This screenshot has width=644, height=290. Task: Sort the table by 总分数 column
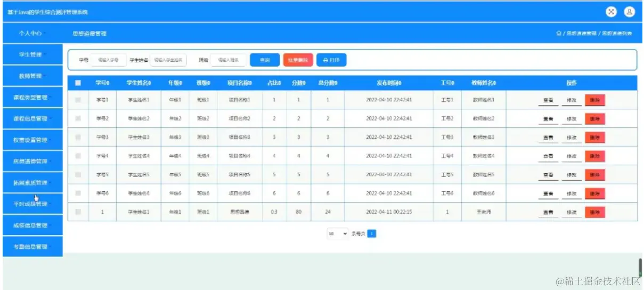(x=328, y=83)
